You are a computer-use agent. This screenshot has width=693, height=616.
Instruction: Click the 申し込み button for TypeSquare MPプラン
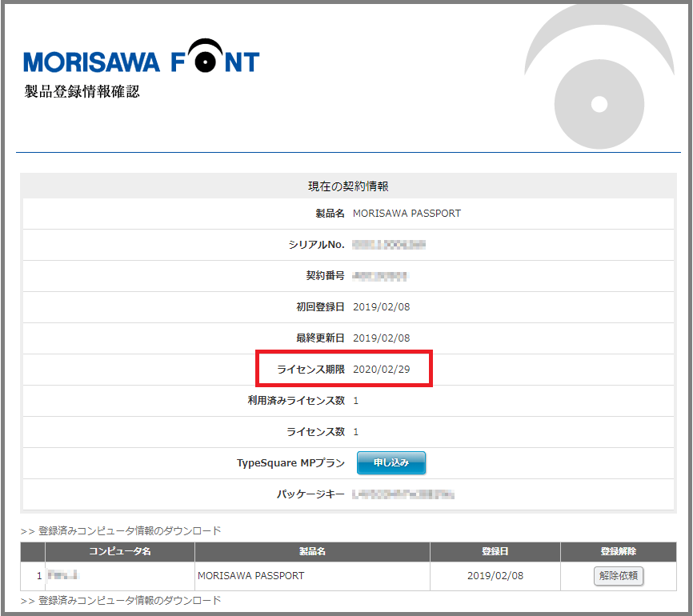pyautogui.click(x=391, y=462)
